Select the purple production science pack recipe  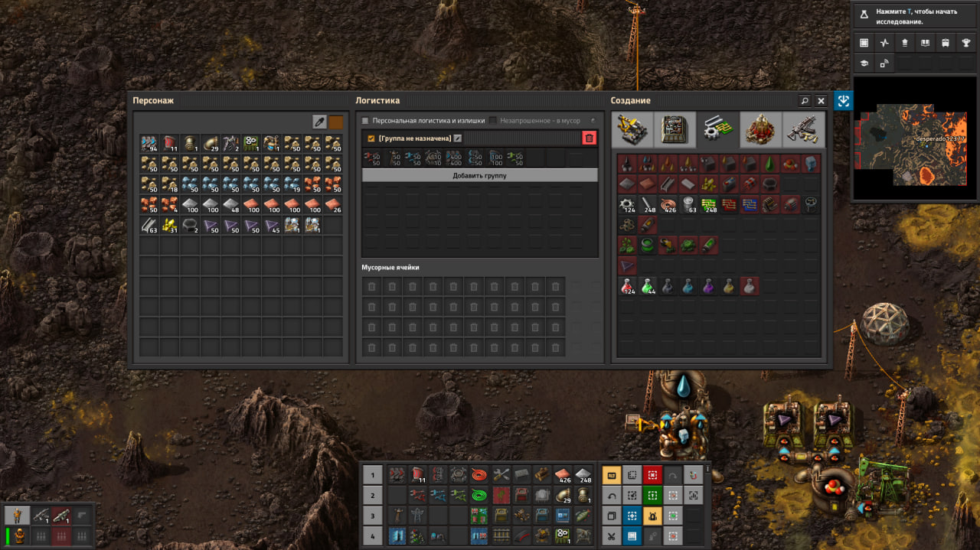709,286
